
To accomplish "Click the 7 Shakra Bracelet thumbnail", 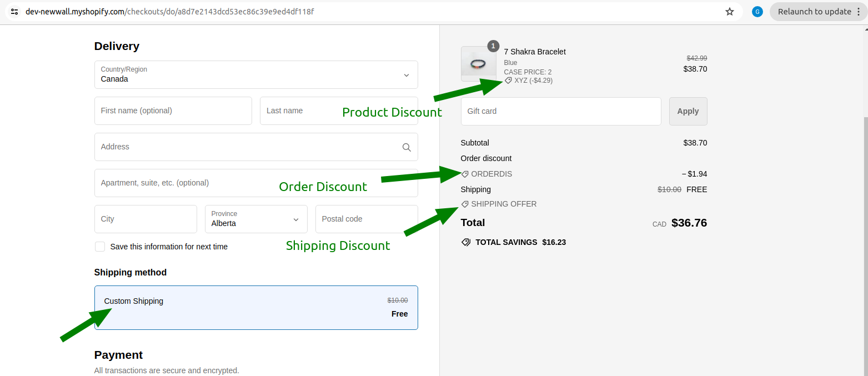I will point(478,64).
